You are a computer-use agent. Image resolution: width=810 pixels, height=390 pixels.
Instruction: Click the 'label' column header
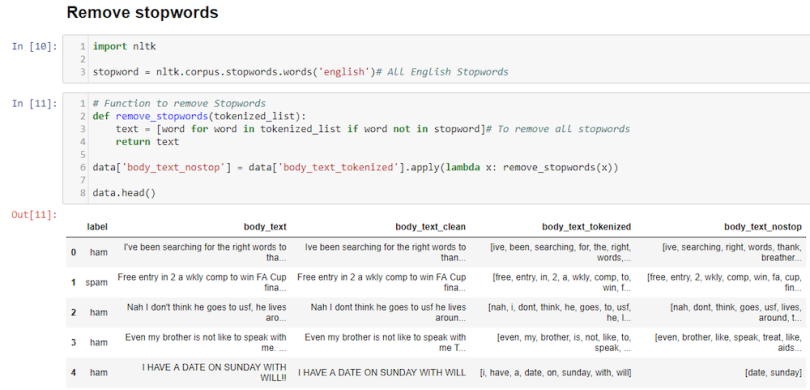97,226
